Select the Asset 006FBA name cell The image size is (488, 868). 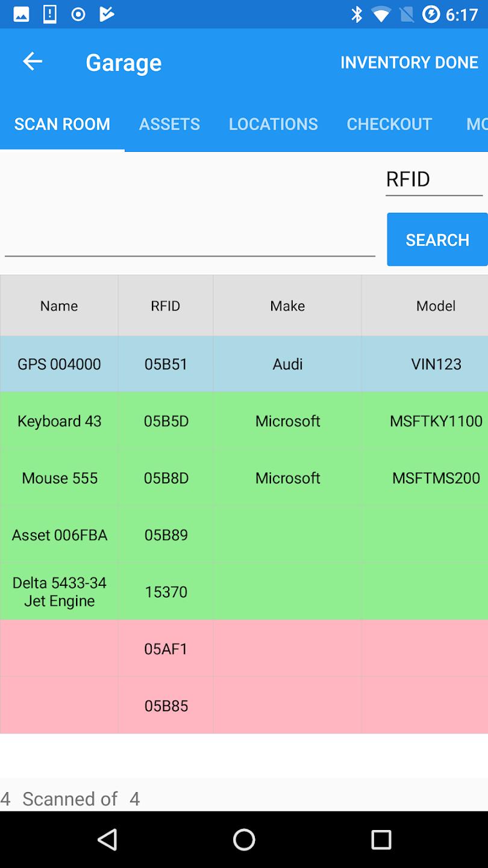(59, 535)
